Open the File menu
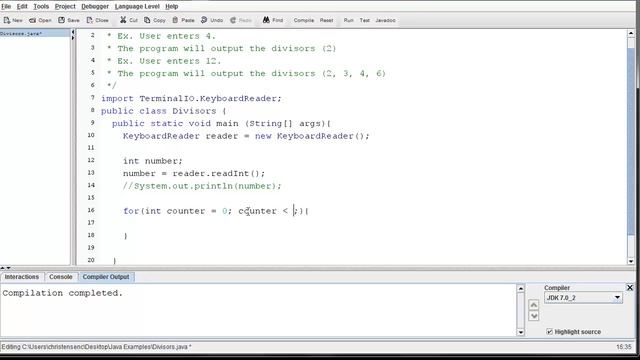This screenshot has height=360, width=640. coord(6,7)
